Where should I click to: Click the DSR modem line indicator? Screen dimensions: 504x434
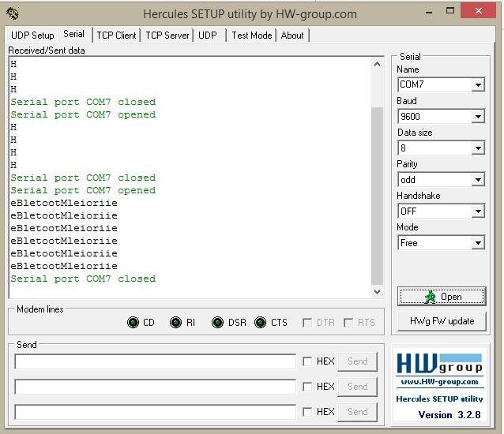coord(217,322)
